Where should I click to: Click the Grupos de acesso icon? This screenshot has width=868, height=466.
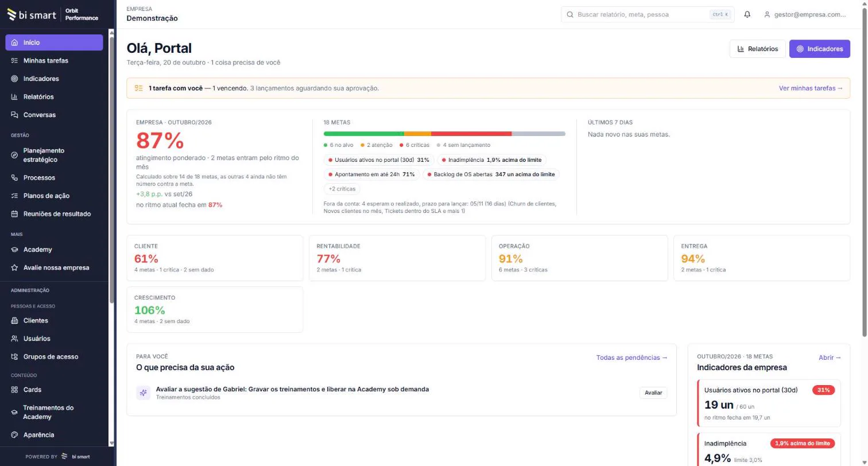pyautogui.click(x=15, y=357)
